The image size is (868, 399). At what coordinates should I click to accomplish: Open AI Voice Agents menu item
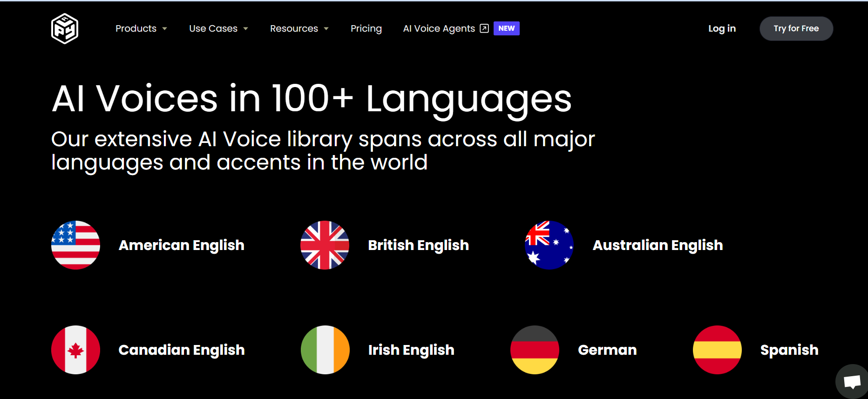(439, 28)
